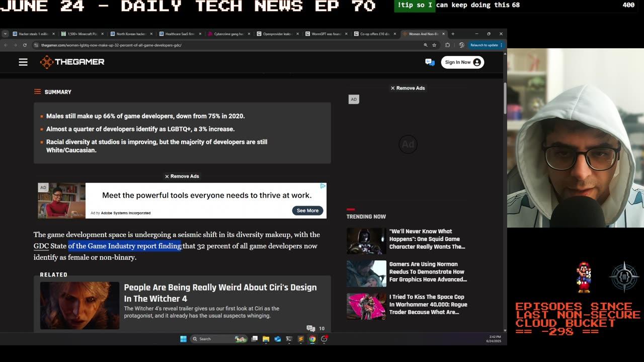Click 'Males still make up 66%' bullet
Screen dimensions: 644x362
[145, 116]
